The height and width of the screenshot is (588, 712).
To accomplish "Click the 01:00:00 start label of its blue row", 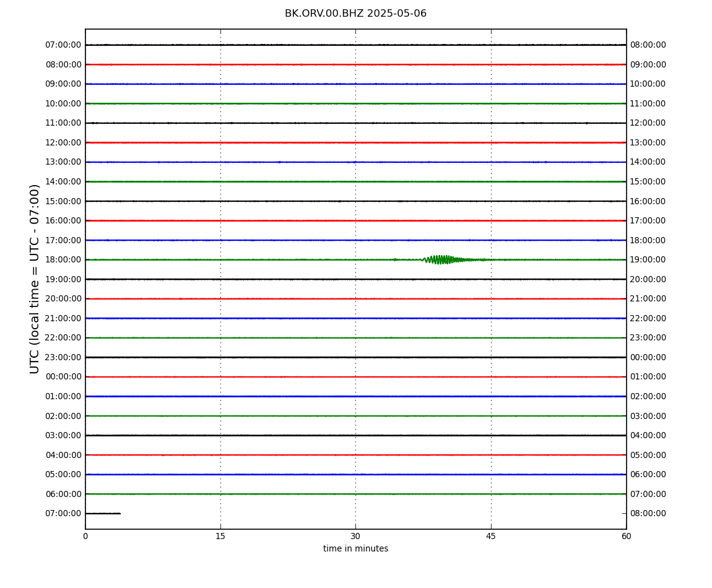I will pyautogui.click(x=63, y=396).
